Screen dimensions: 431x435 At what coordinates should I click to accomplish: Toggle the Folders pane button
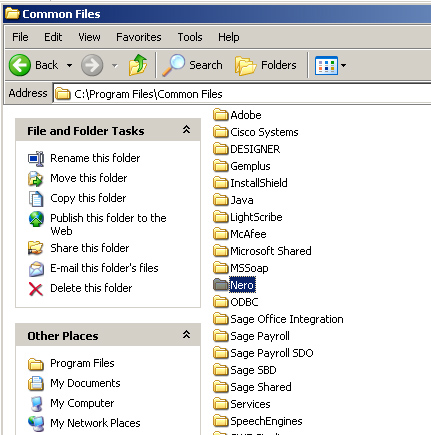(266, 65)
